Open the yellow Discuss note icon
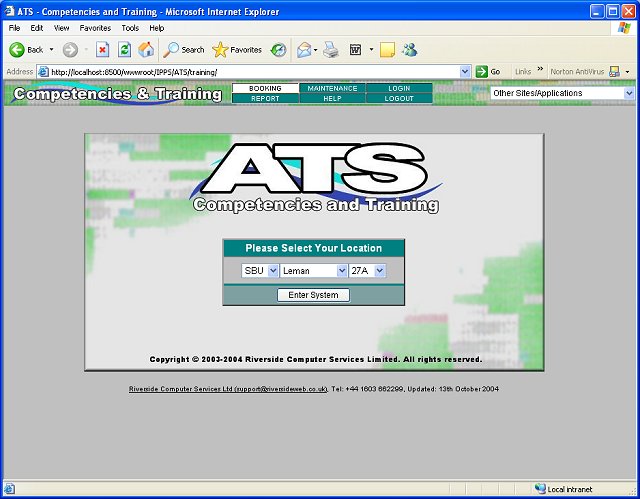 tap(387, 50)
